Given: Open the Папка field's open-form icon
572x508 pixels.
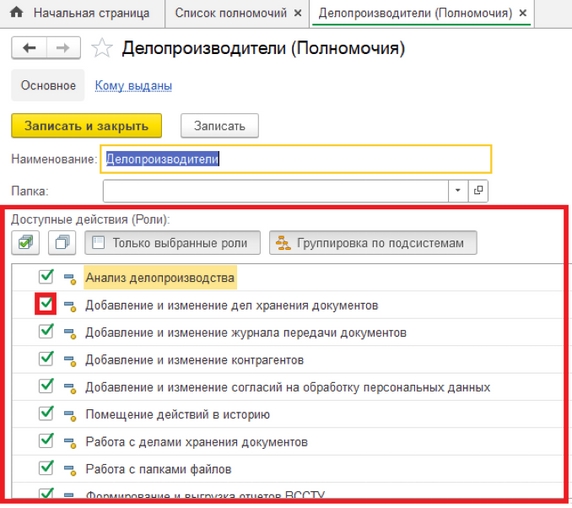Looking at the screenshot, I should point(478,190).
